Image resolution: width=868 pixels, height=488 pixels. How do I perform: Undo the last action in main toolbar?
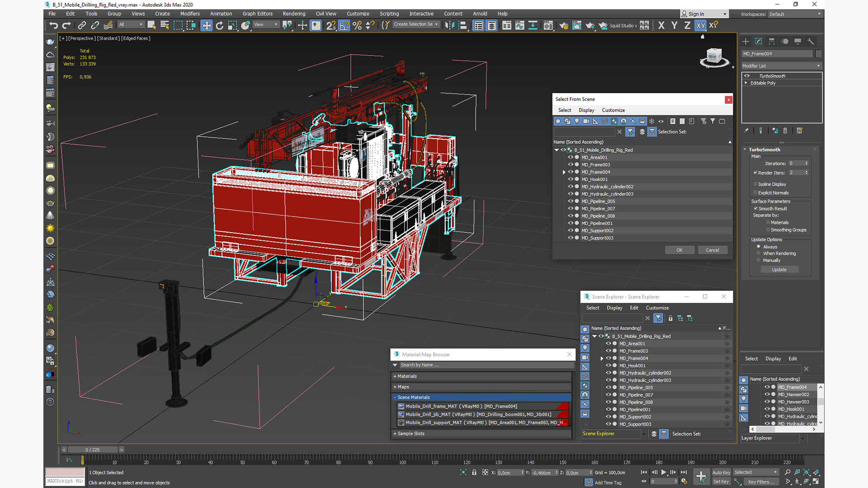click(x=53, y=25)
